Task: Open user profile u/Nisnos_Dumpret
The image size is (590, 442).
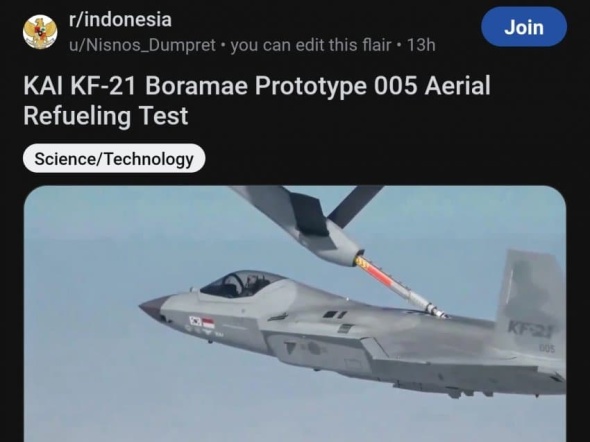Action: click(x=142, y=45)
